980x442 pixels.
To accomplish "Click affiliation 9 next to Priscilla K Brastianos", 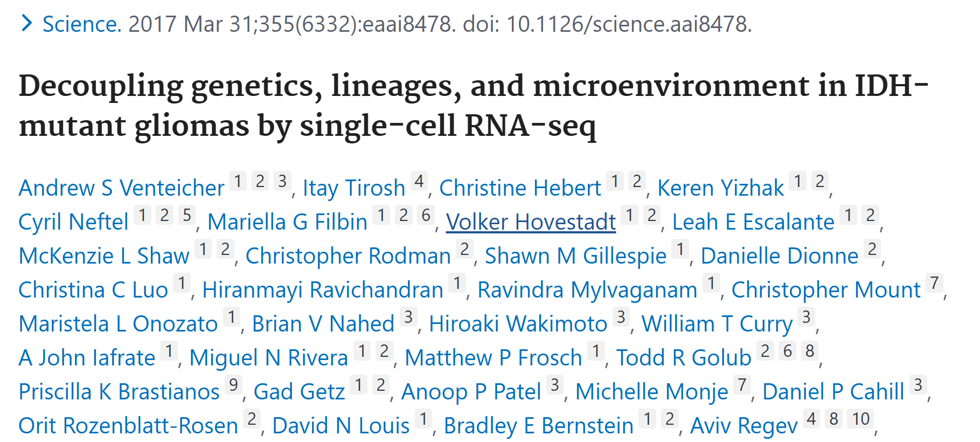I will (233, 385).
